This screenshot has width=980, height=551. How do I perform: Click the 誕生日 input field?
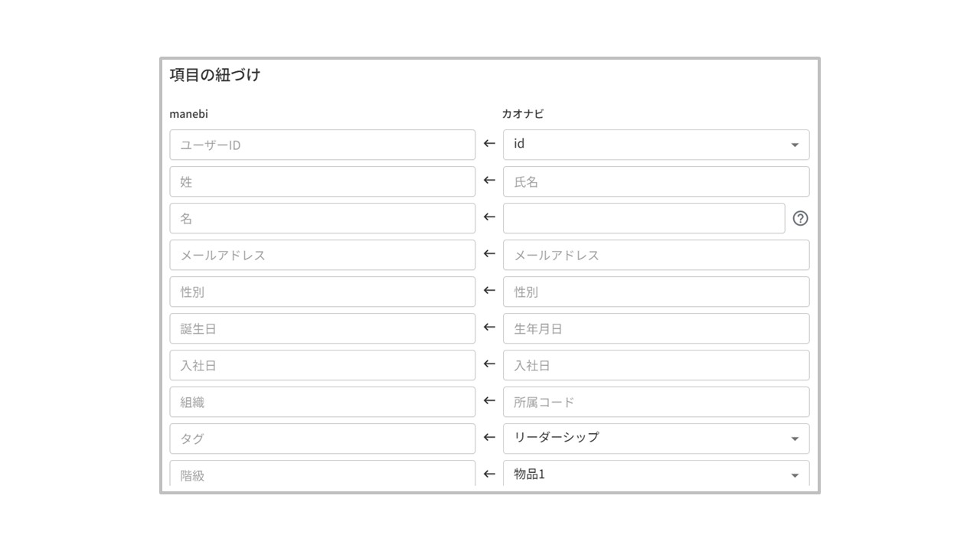322,328
